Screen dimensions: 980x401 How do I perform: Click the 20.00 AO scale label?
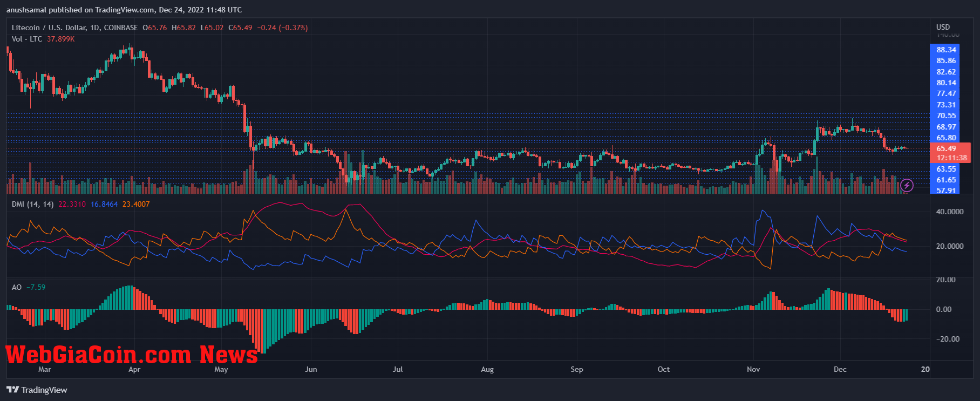point(945,280)
